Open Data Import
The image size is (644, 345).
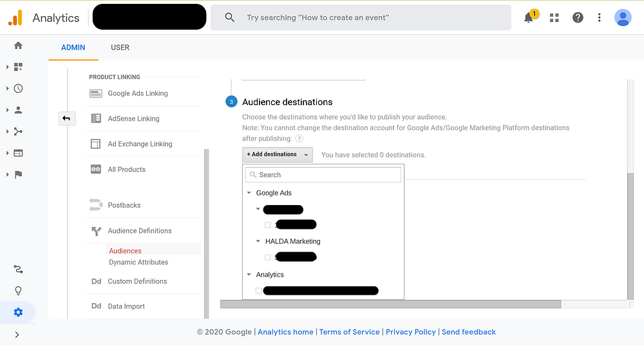(126, 306)
